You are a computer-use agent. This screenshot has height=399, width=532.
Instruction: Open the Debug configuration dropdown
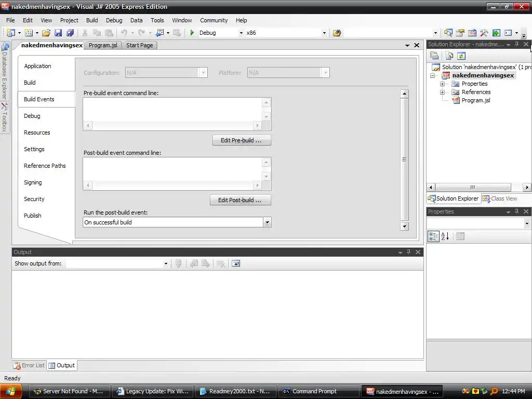point(241,33)
